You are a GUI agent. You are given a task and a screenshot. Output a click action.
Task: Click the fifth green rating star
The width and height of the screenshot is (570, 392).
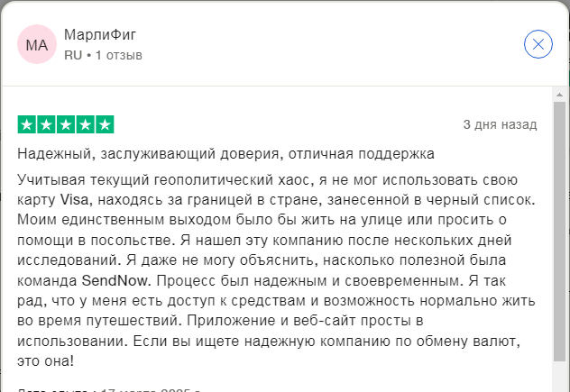tap(105, 124)
